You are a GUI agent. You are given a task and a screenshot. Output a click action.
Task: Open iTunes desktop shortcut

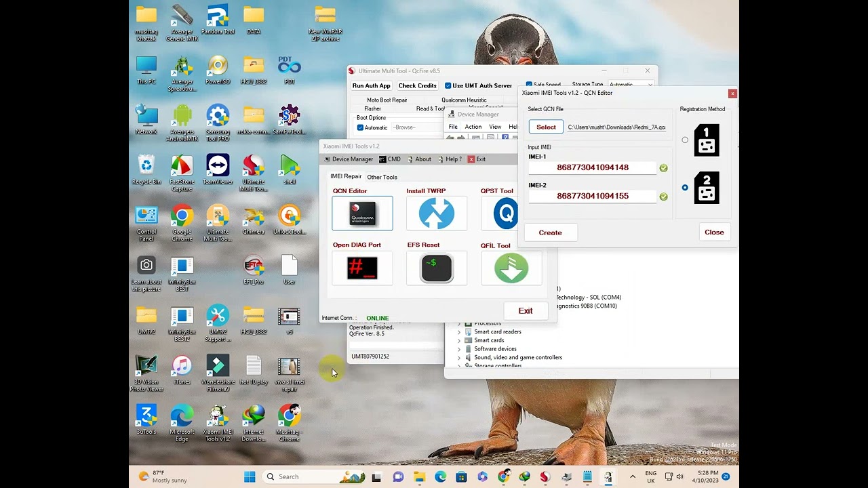tap(182, 369)
